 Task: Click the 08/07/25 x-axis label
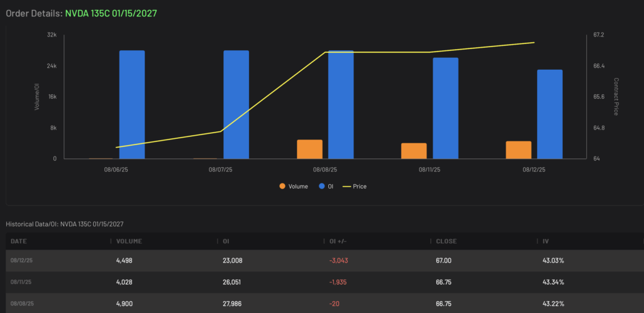pyautogui.click(x=221, y=169)
